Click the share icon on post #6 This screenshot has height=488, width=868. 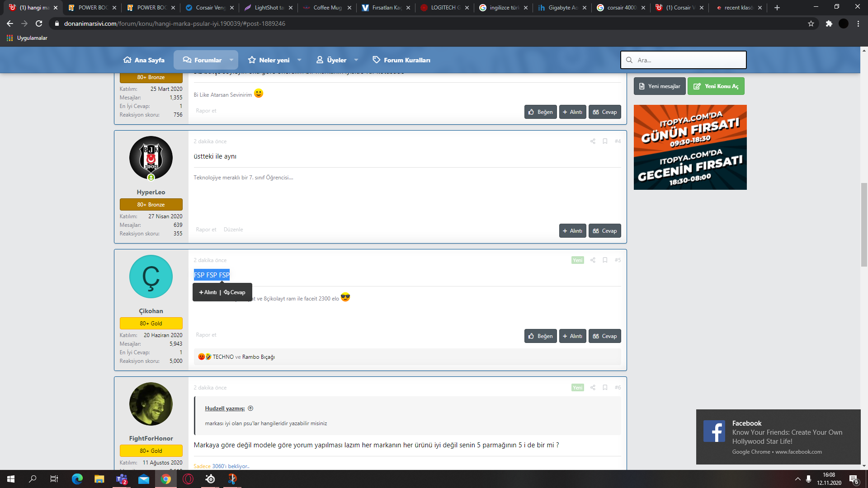[593, 388]
